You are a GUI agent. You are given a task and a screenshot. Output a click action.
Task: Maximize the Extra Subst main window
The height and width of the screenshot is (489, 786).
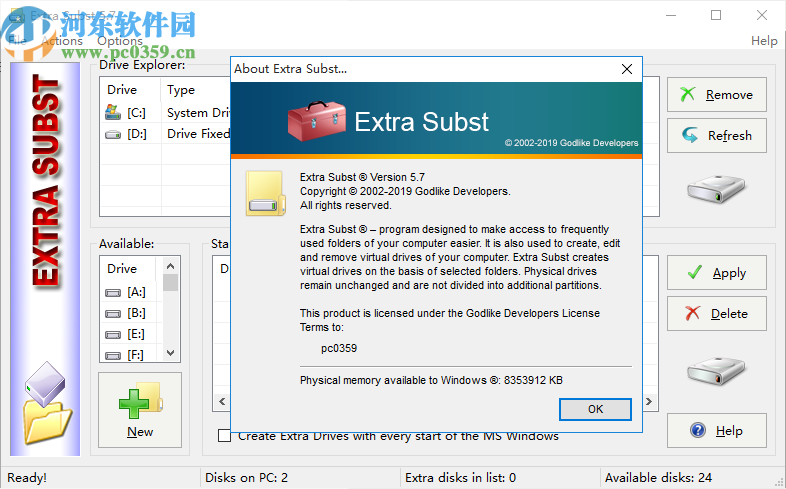716,15
